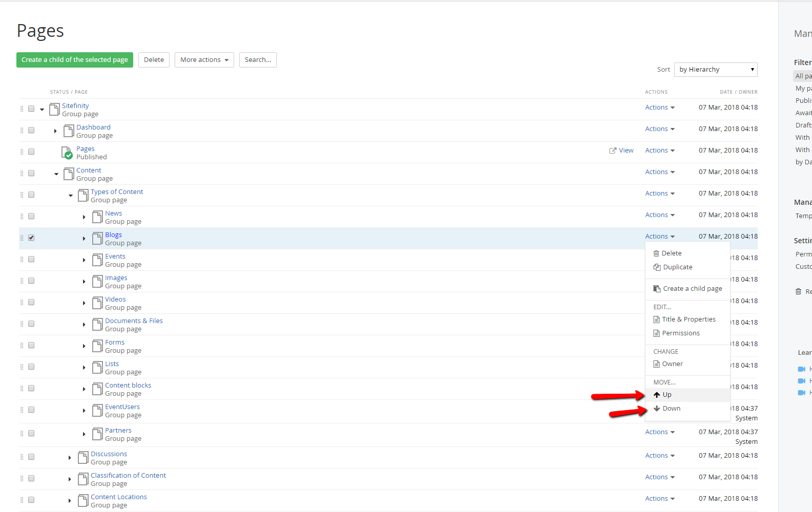Uncheck the Blogs row checkbox
The image size is (812, 512).
(x=31, y=238)
